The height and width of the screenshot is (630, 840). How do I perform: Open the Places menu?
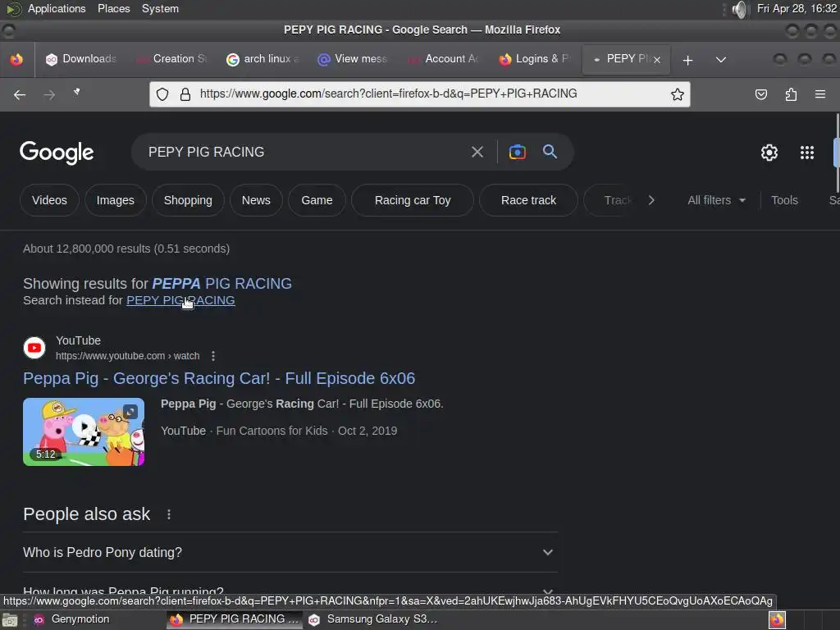113,8
